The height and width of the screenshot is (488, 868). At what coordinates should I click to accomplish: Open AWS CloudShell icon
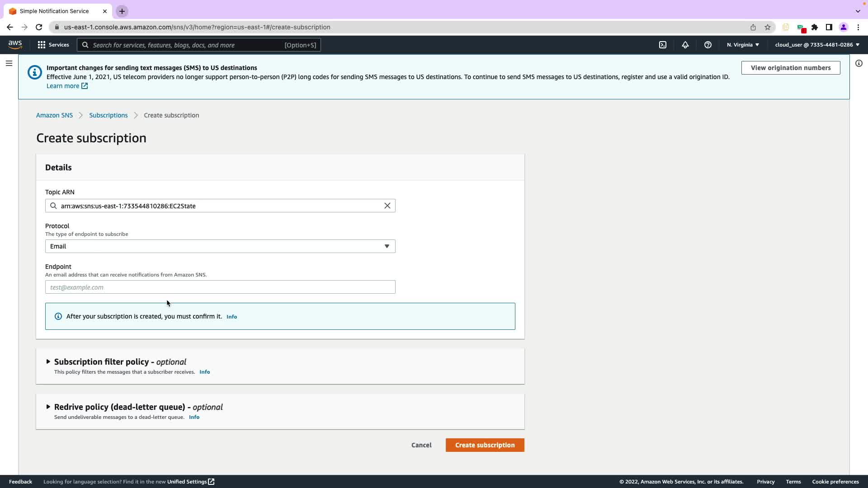(663, 45)
